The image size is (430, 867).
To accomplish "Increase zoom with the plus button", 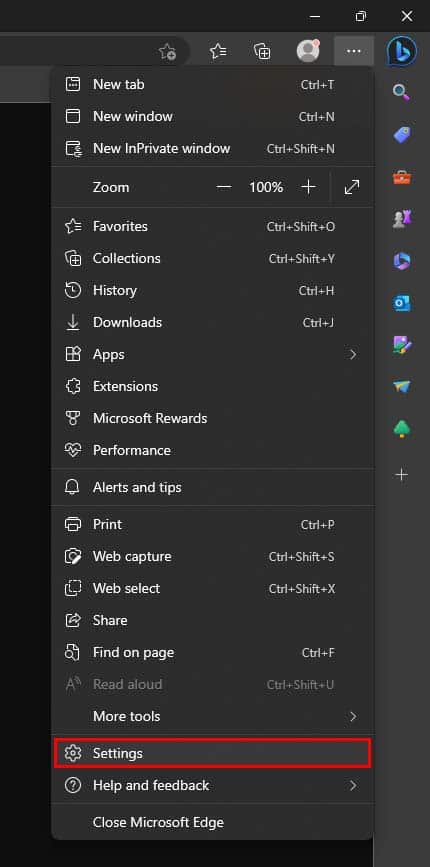I will click(x=308, y=187).
